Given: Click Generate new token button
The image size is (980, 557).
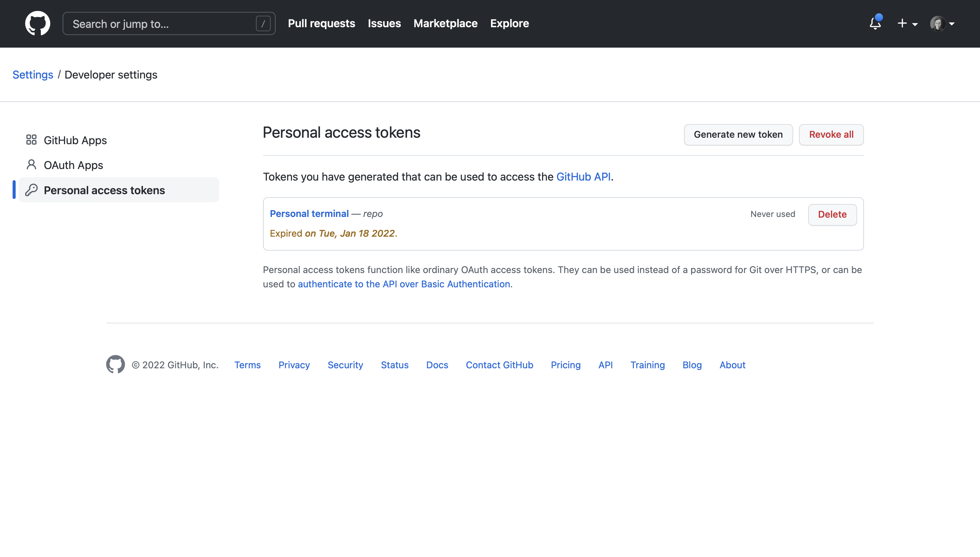Looking at the screenshot, I should coord(738,135).
